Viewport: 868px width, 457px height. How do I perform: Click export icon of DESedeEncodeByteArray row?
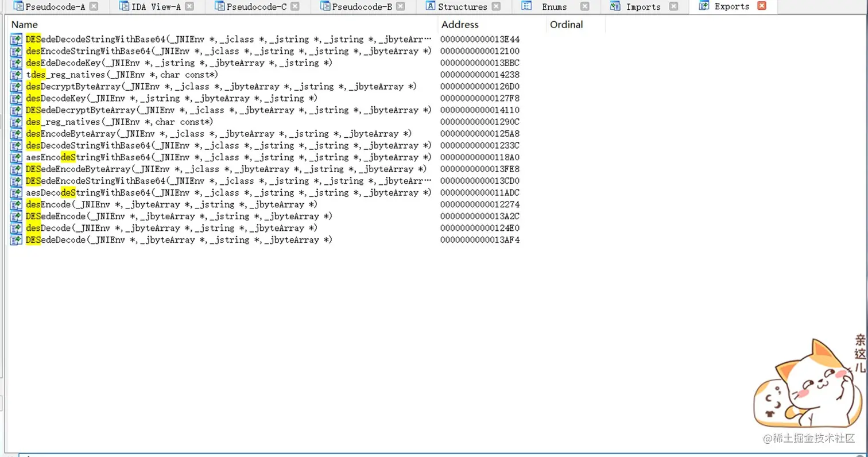tap(16, 169)
